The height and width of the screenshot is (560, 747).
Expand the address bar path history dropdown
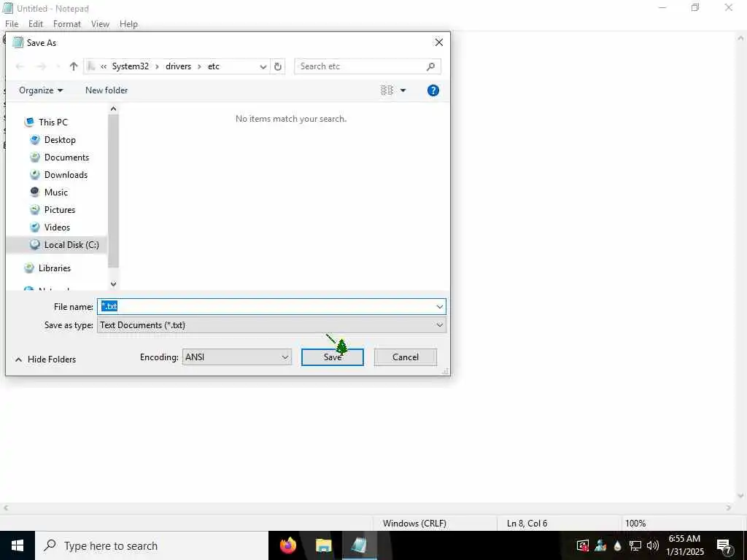[263, 66]
